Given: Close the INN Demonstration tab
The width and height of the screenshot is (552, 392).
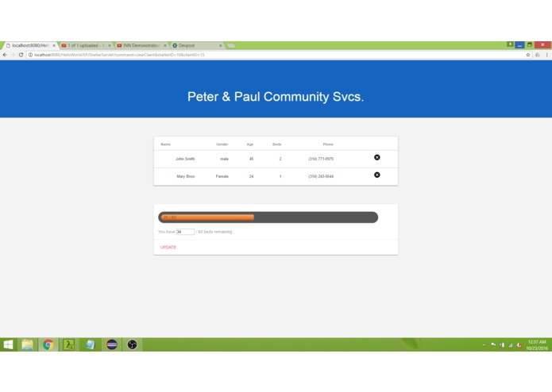Looking at the screenshot, I should [164, 45].
